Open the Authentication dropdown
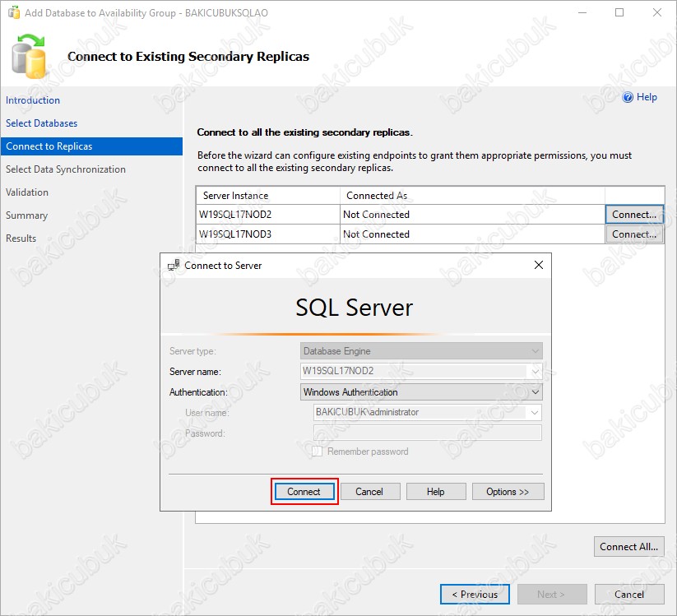 (536, 392)
